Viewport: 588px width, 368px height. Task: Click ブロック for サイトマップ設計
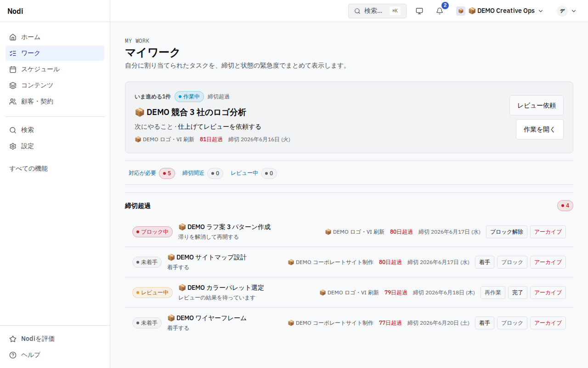[x=512, y=262]
